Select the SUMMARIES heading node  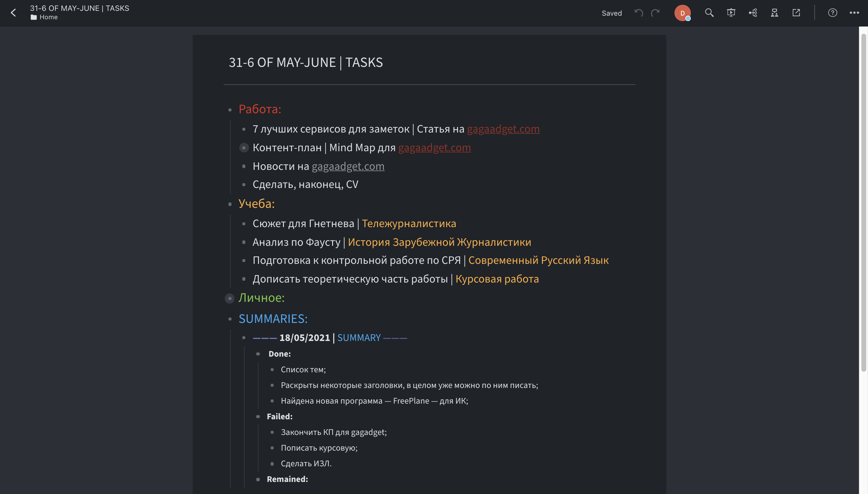[x=273, y=319]
